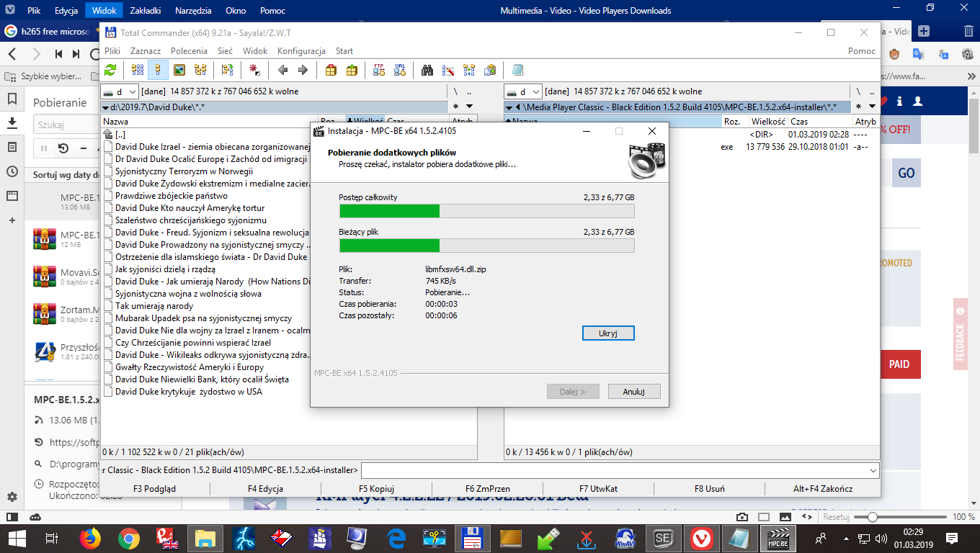980x553 pixels.
Task: Open Vivaldi notes panel icon
Action: click(x=12, y=147)
